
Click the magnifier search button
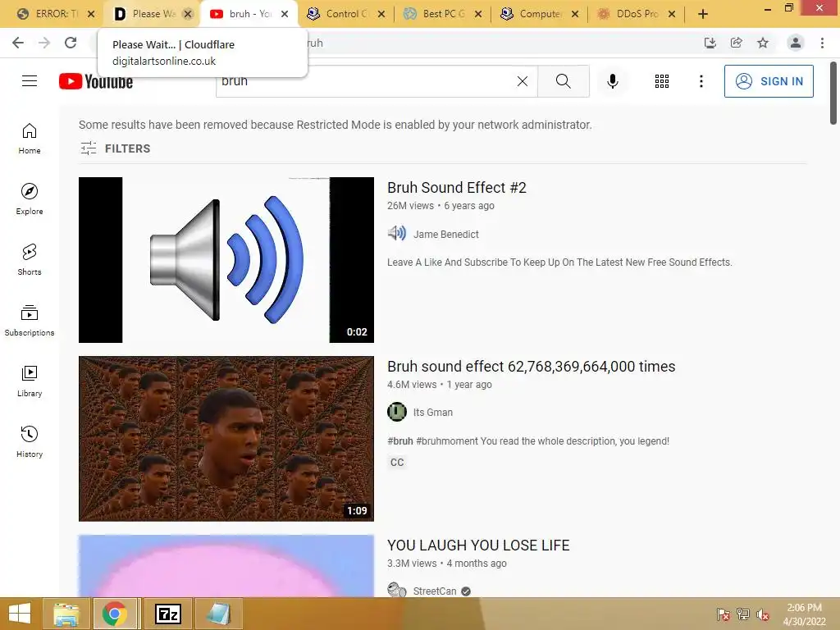[x=563, y=81]
